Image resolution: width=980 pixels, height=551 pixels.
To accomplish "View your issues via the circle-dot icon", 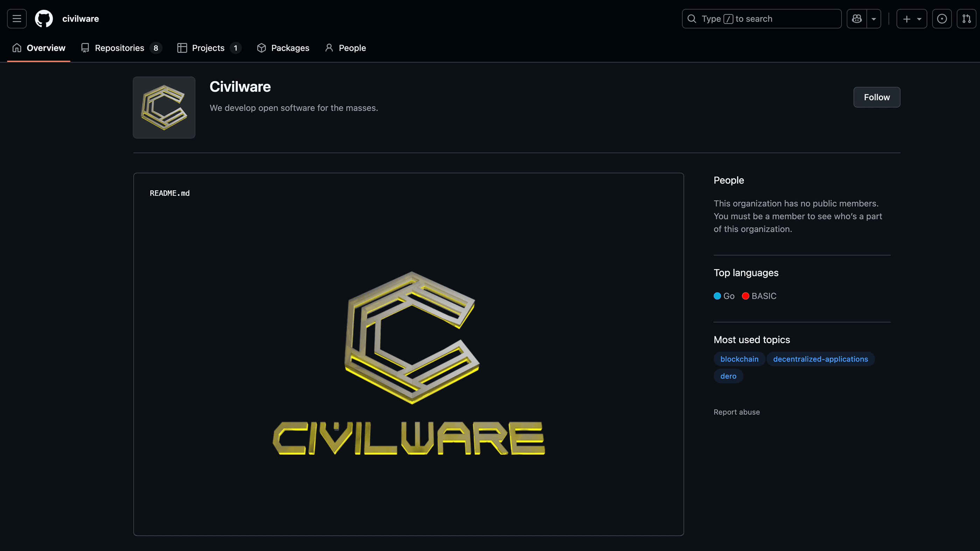I will point(942,18).
